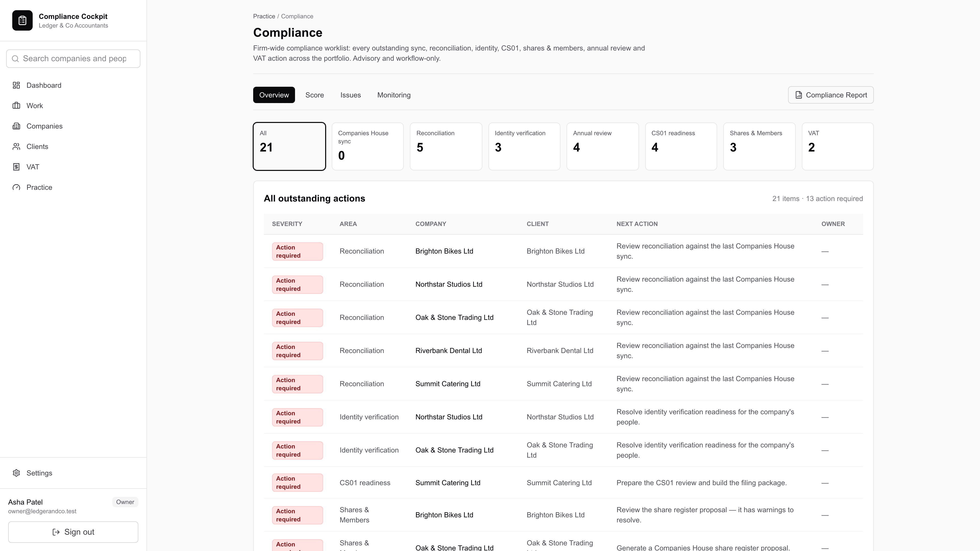Click the VAT receipt icon
The height and width of the screenshot is (551, 980).
(x=16, y=167)
